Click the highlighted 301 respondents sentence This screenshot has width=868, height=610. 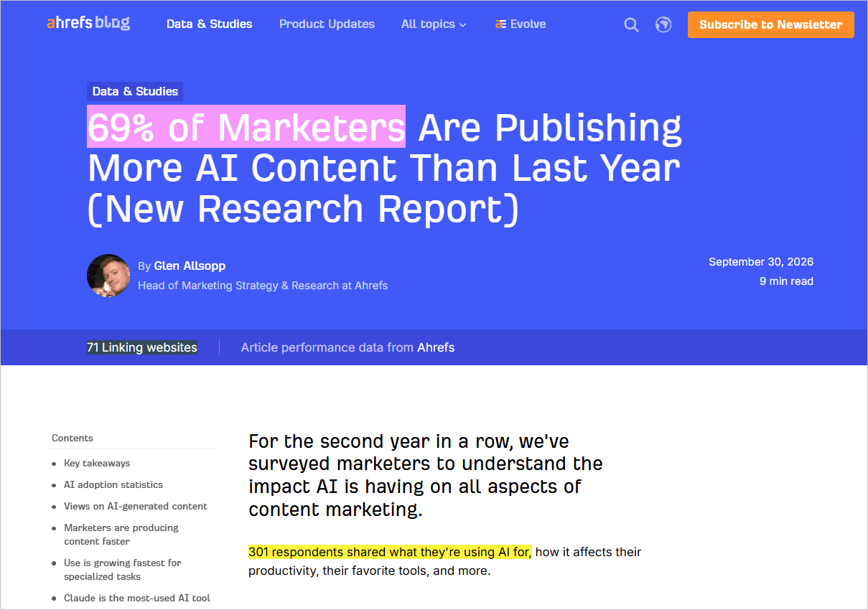390,552
